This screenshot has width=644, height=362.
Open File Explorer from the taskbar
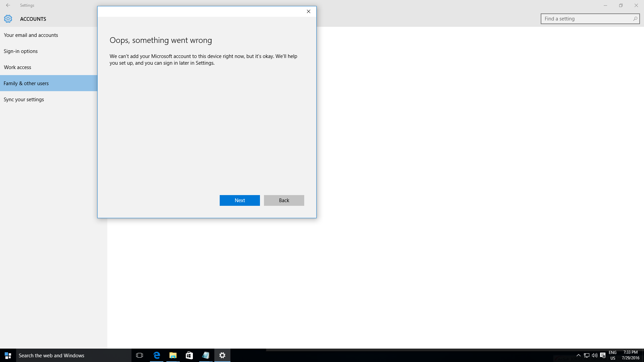[173, 355]
